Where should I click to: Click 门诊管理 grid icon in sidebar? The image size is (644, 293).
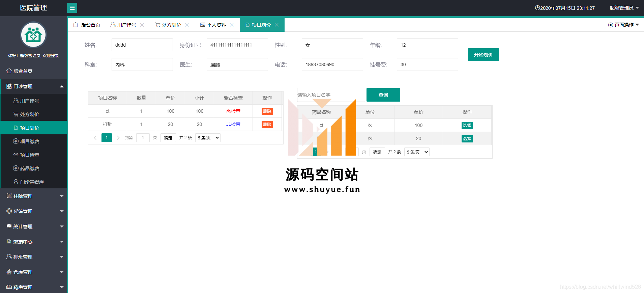tap(9, 86)
